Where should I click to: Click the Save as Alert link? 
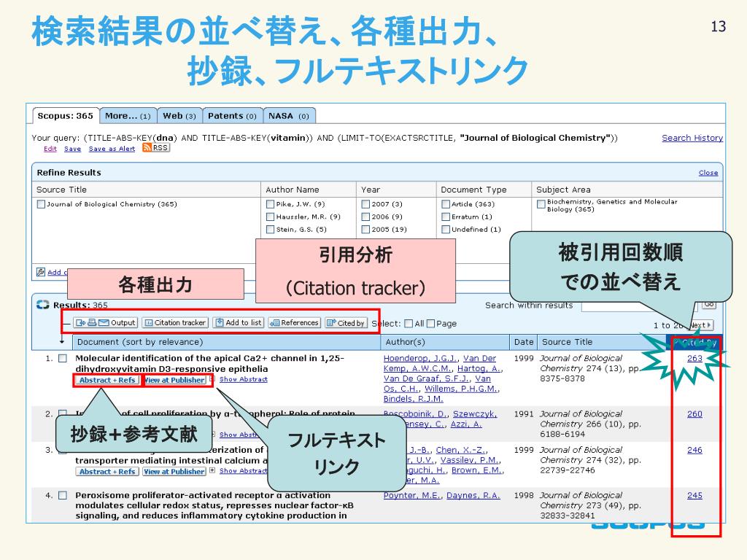pyautogui.click(x=112, y=149)
